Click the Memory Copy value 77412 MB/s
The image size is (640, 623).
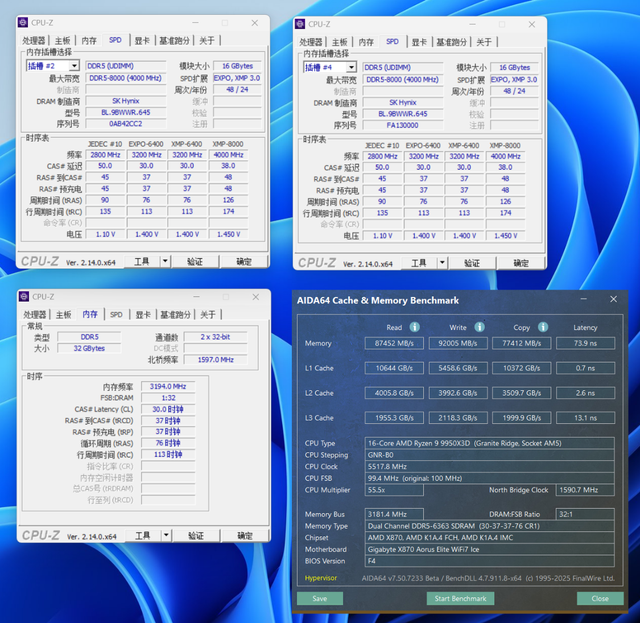click(x=522, y=343)
